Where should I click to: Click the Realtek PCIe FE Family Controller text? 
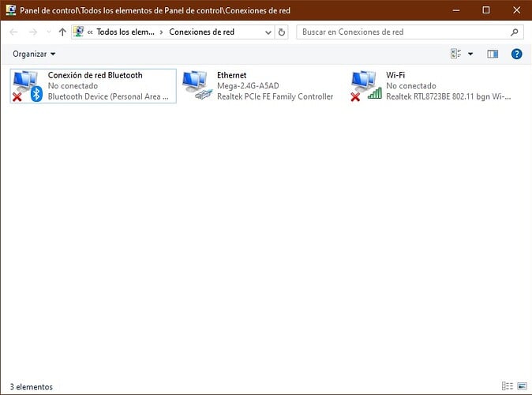click(275, 96)
